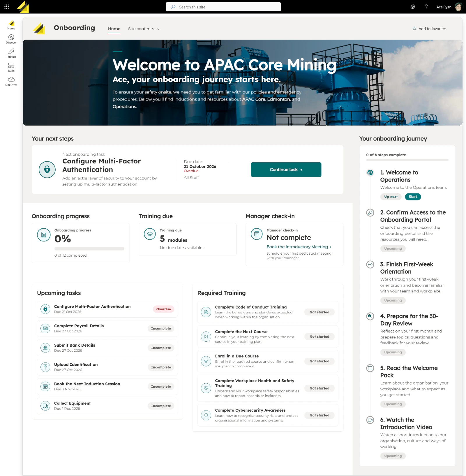Image resolution: width=466 pixels, height=476 pixels.
Task: Click the Collect Equipment icon
Action: coord(45,406)
